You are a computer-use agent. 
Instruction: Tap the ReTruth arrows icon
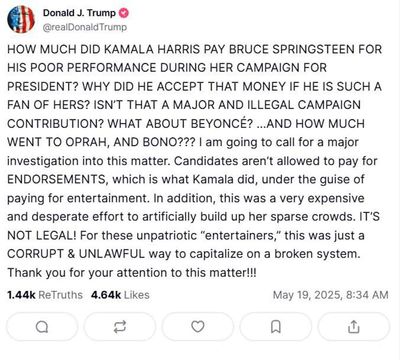(120, 327)
